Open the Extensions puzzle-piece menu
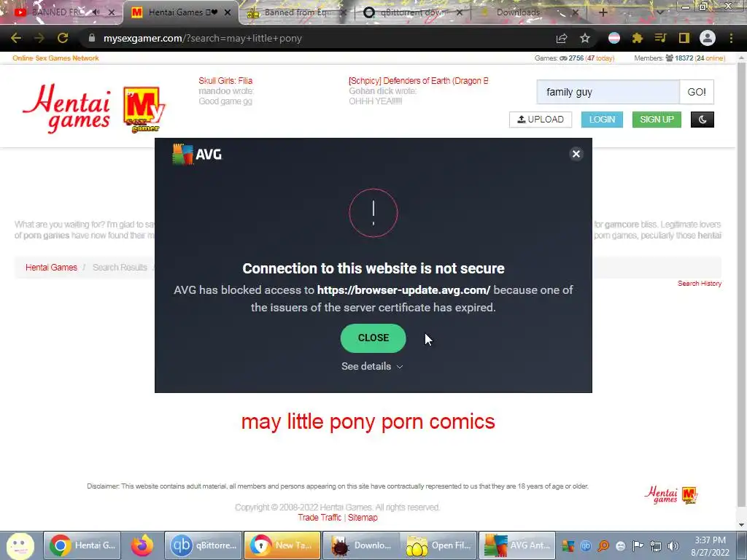The width and height of the screenshot is (747, 560). point(638,38)
